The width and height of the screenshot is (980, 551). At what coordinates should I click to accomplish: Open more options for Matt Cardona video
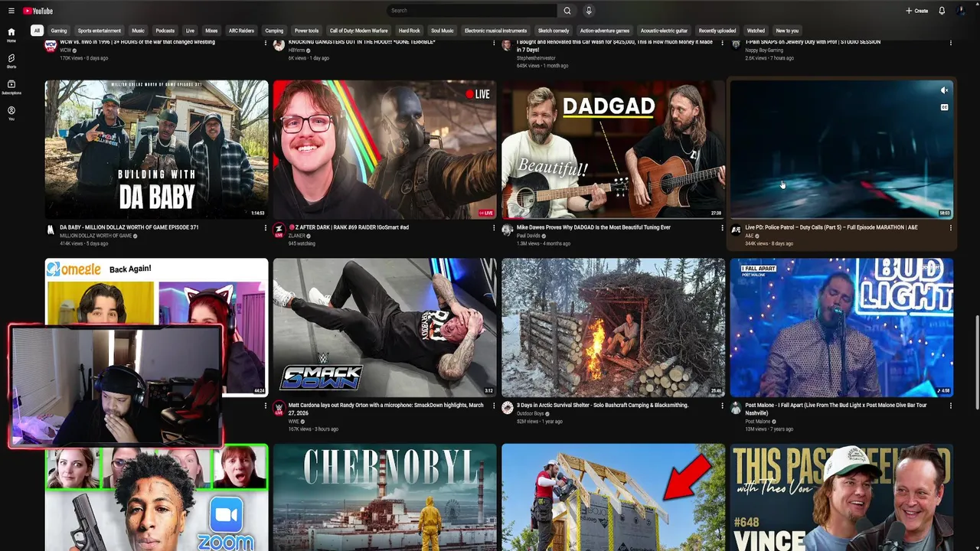[494, 406]
